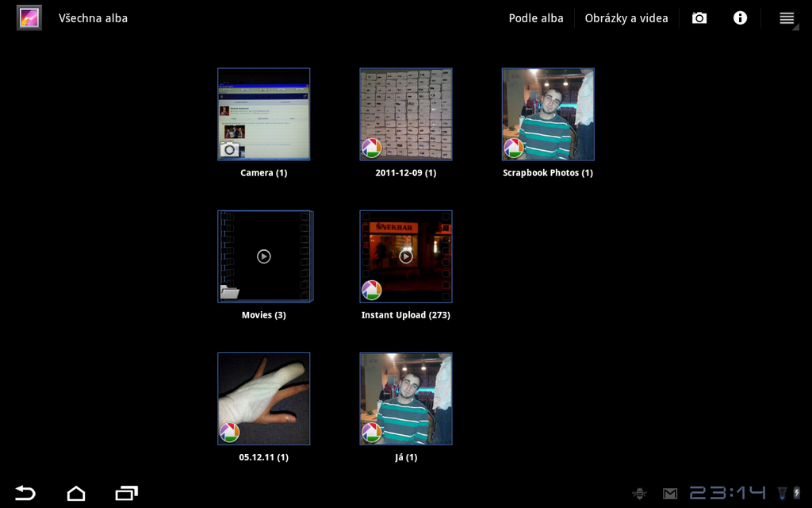Tap the Gallery app icon
812x508 pixels.
pos(29,17)
